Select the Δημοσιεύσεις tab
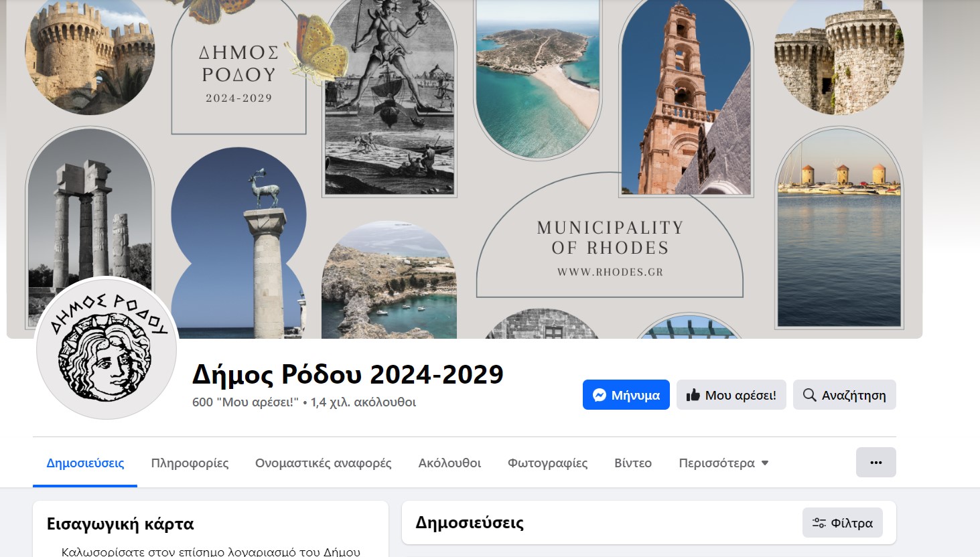This screenshot has height=557, width=980. click(x=85, y=463)
